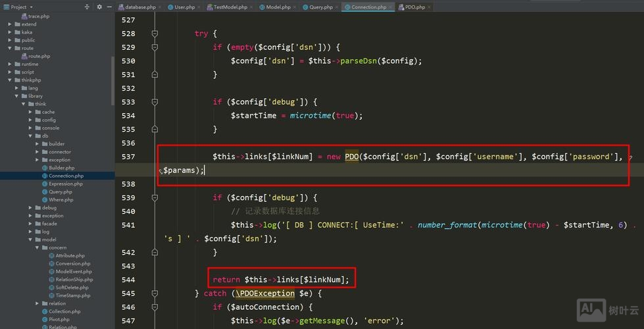Fold the catch block at line 545
The height and width of the screenshot is (329, 644).
(x=155, y=293)
